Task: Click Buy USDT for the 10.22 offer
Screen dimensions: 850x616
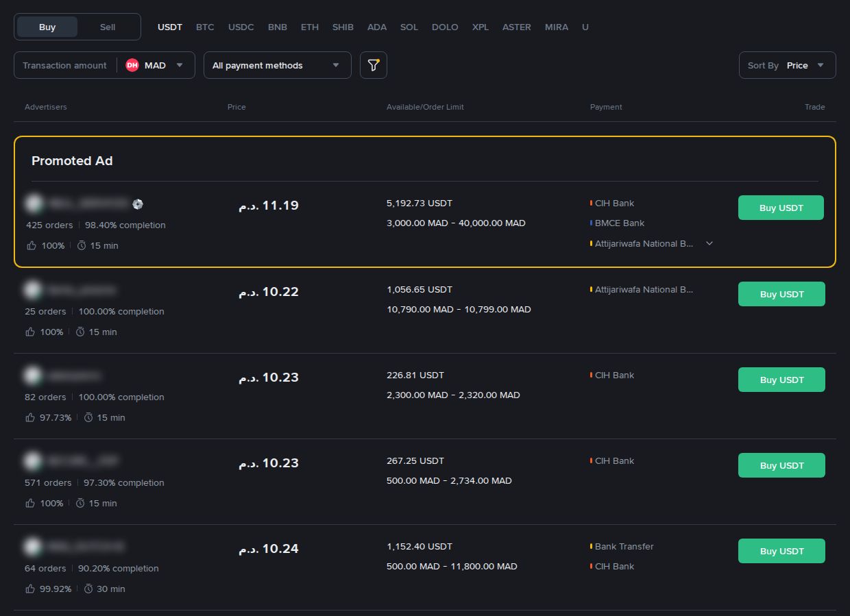Action: point(781,294)
